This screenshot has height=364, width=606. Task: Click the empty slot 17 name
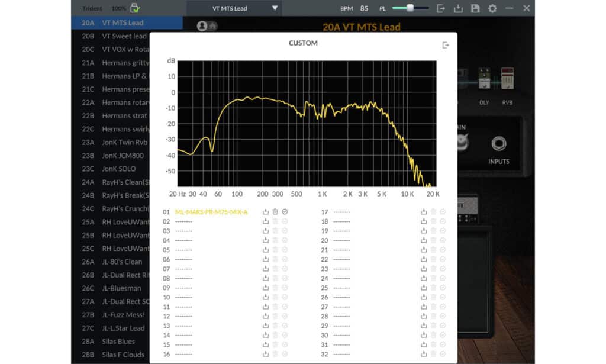click(x=341, y=212)
